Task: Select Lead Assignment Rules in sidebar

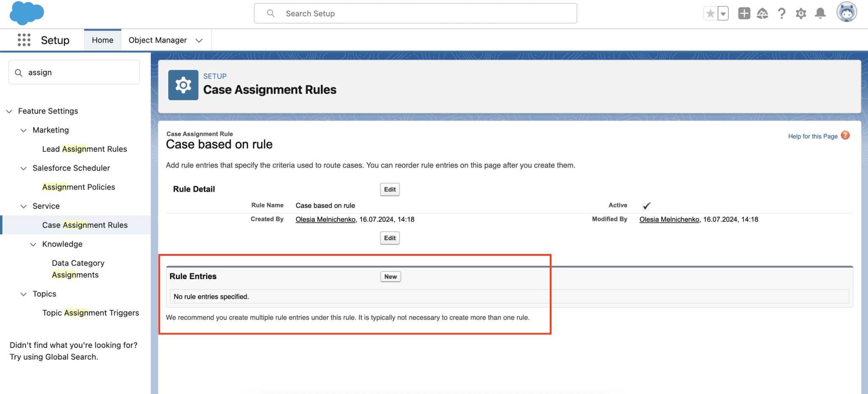Action: click(x=84, y=149)
